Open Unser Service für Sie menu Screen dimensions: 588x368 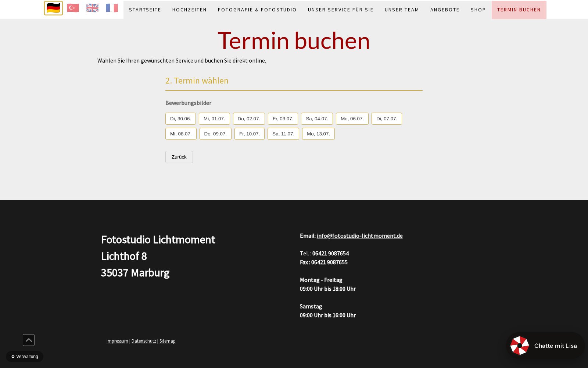[341, 10]
